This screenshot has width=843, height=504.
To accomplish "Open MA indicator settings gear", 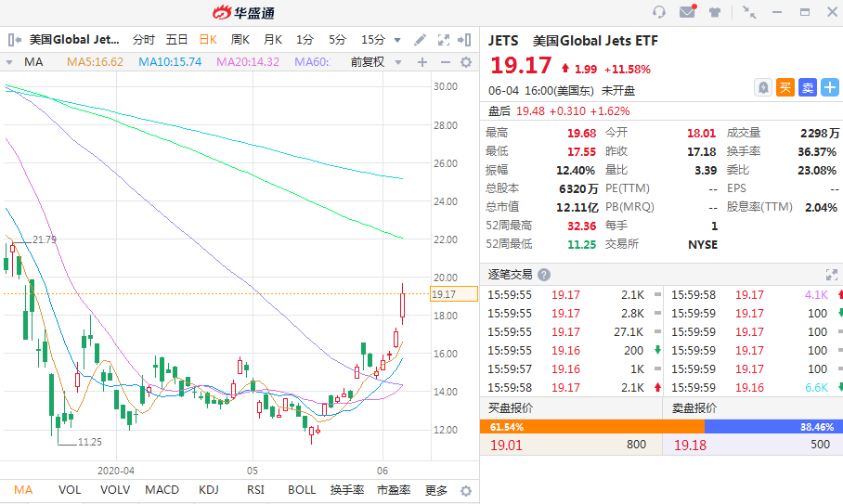I will point(466,62).
